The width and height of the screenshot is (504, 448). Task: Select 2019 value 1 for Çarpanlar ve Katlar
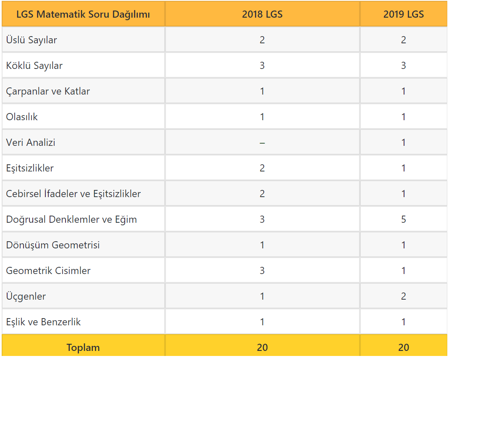pos(404,91)
